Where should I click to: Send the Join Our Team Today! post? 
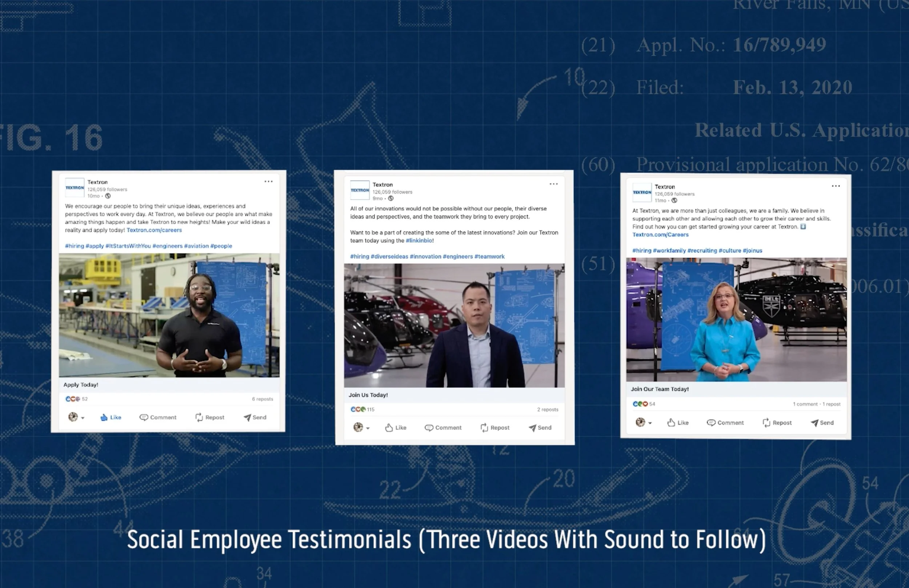(822, 423)
